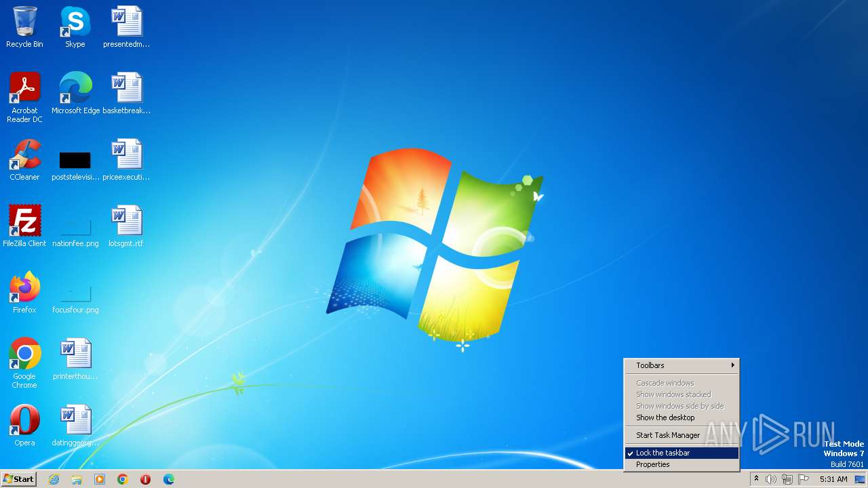Viewport: 868px width, 488px height.
Task: Select the Opera desktop shortcut
Action: click(x=24, y=426)
